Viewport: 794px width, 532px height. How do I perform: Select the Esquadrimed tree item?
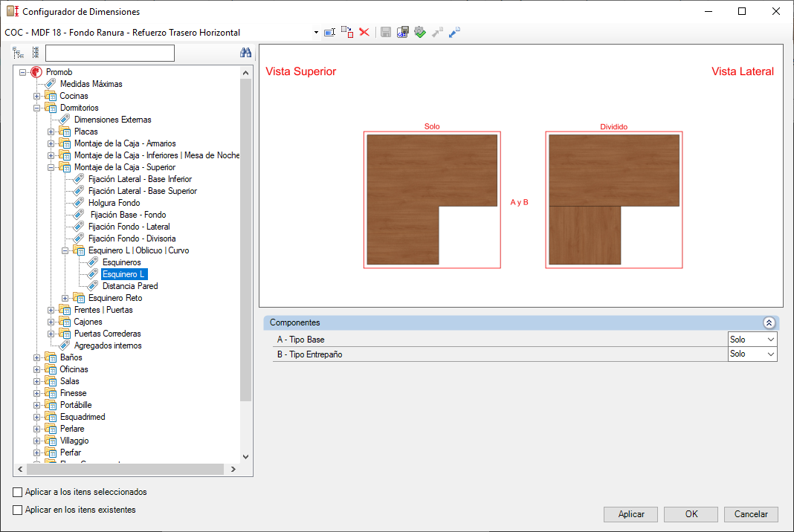pos(83,417)
